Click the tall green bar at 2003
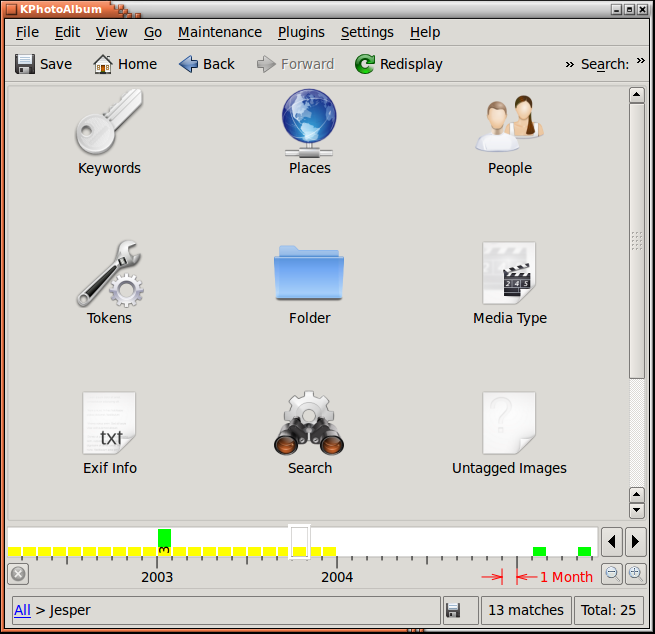This screenshot has width=655, height=634. point(164,539)
